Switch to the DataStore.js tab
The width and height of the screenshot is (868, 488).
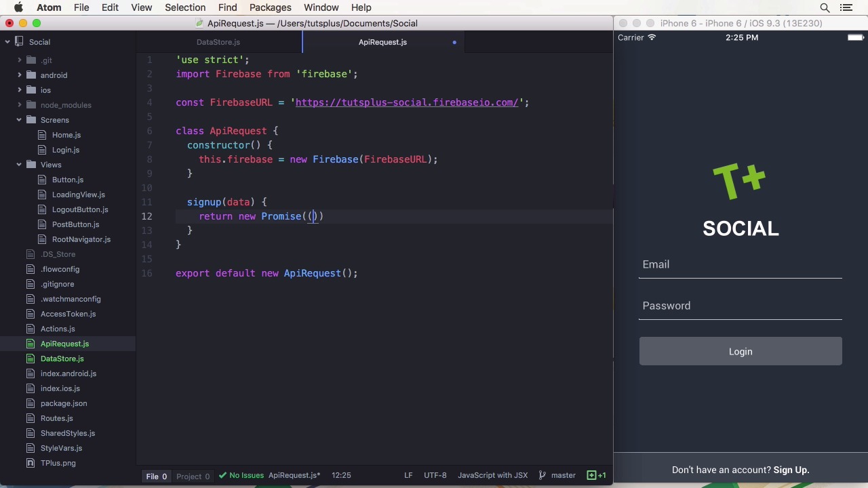[x=218, y=42]
